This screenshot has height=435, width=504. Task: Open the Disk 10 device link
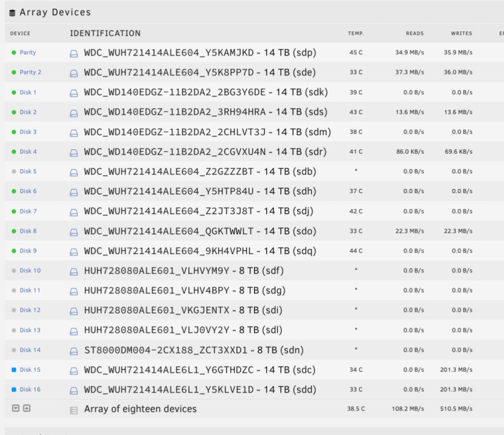tap(30, 271)
